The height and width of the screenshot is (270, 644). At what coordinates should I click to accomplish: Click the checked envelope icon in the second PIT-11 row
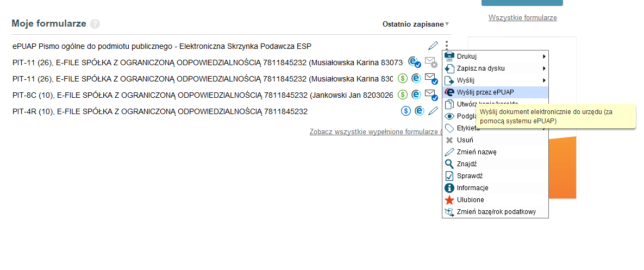431,78
